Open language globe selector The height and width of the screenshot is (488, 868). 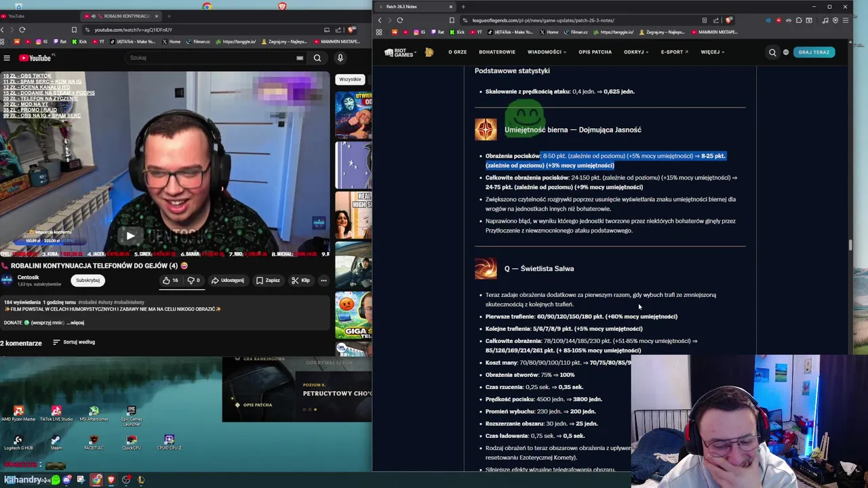click(786, 52)
